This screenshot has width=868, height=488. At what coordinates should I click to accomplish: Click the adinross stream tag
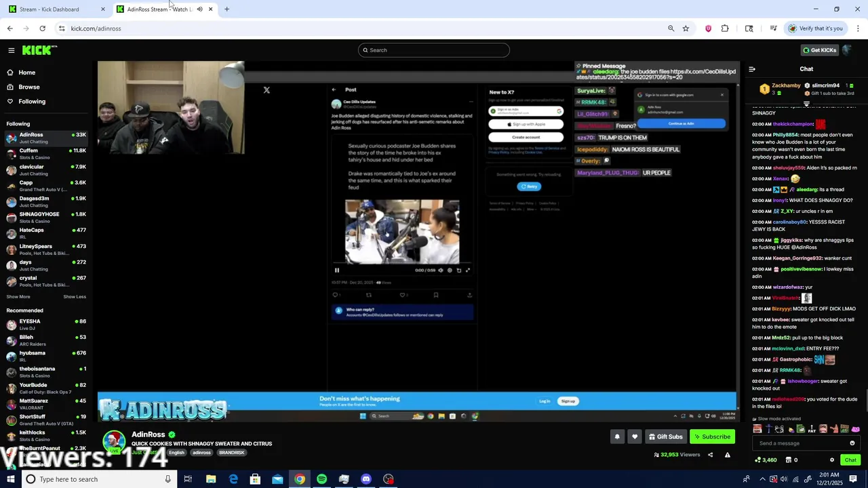[201, 453]
